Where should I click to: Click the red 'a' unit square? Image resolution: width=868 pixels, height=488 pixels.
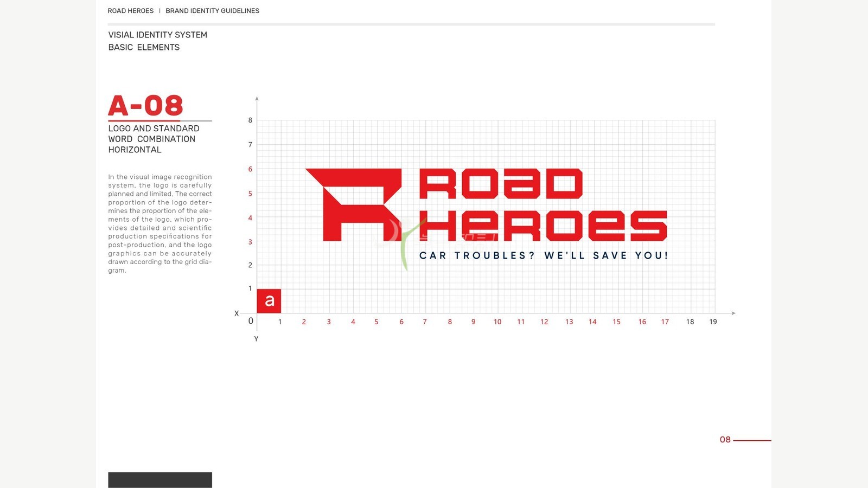click(x=269, y=301)
